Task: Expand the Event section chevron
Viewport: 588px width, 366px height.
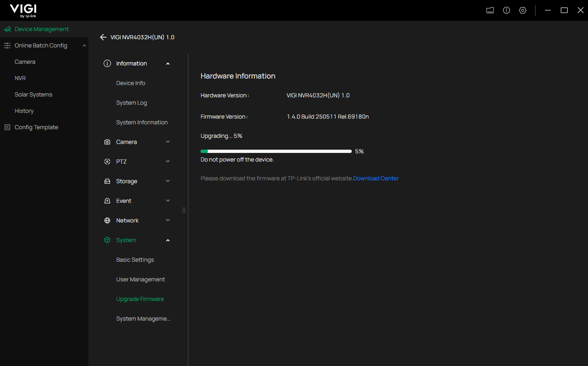Action: pyautogui.click(x=168, y=201)
